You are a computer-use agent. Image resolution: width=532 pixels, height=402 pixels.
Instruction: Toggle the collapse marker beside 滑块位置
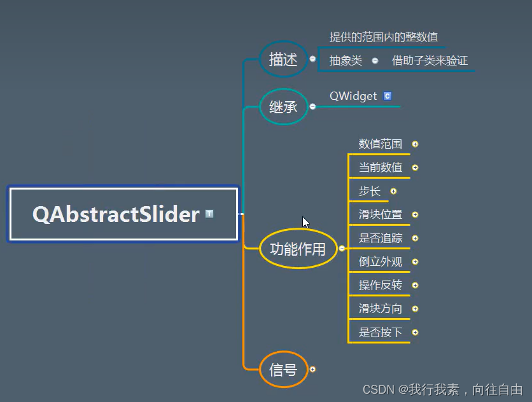pos(415,214)
